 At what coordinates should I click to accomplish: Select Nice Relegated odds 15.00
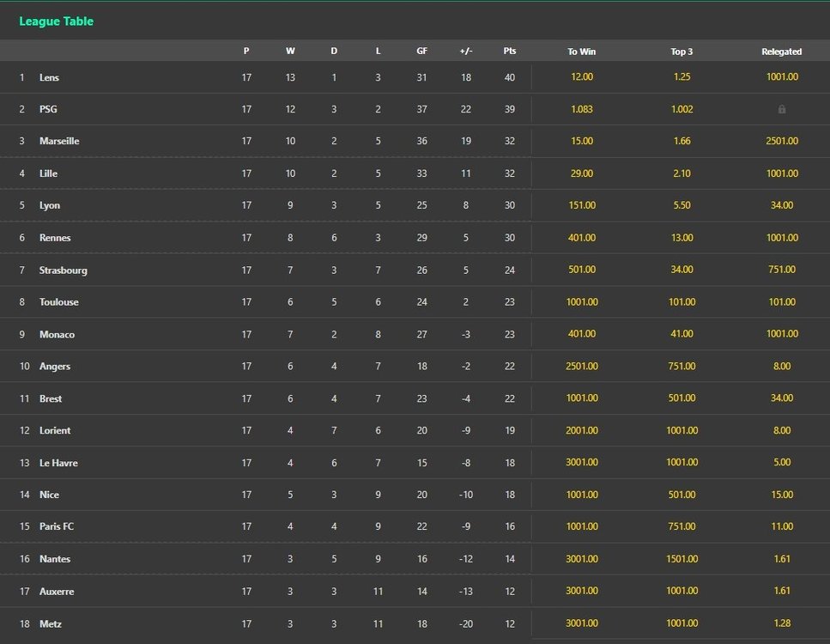[x=781, y=495]
